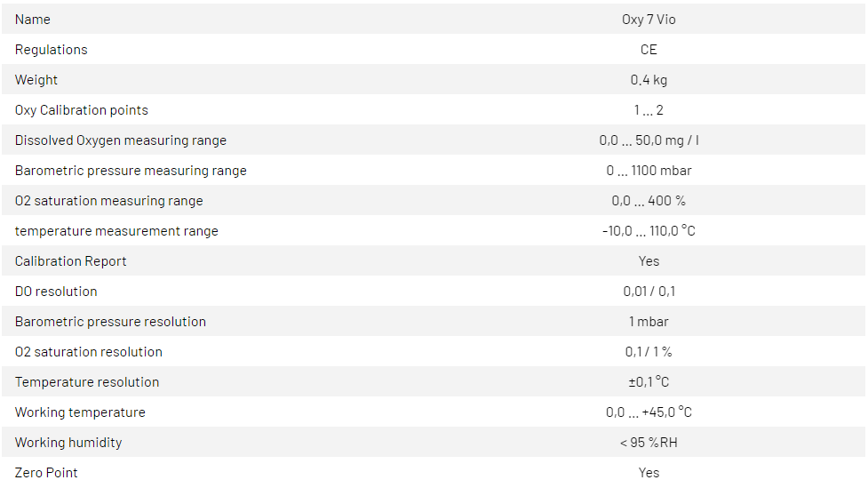Select the -10,0 ... 110,0 °C value

(x=649, y=231)
